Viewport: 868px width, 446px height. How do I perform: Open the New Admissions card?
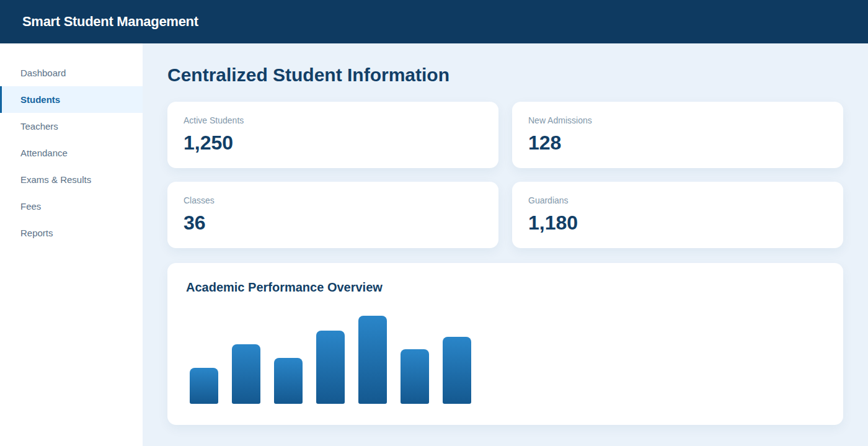678,135
